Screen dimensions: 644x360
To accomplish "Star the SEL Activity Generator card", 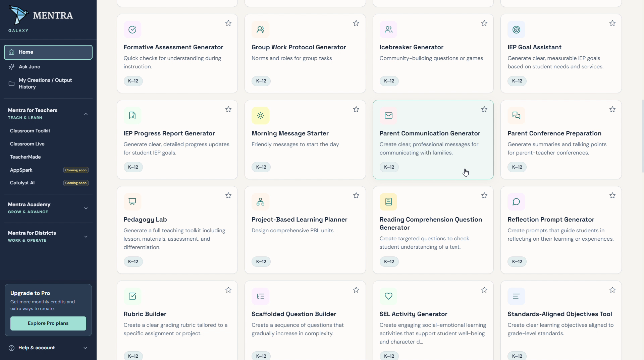I will click(484, 290).
